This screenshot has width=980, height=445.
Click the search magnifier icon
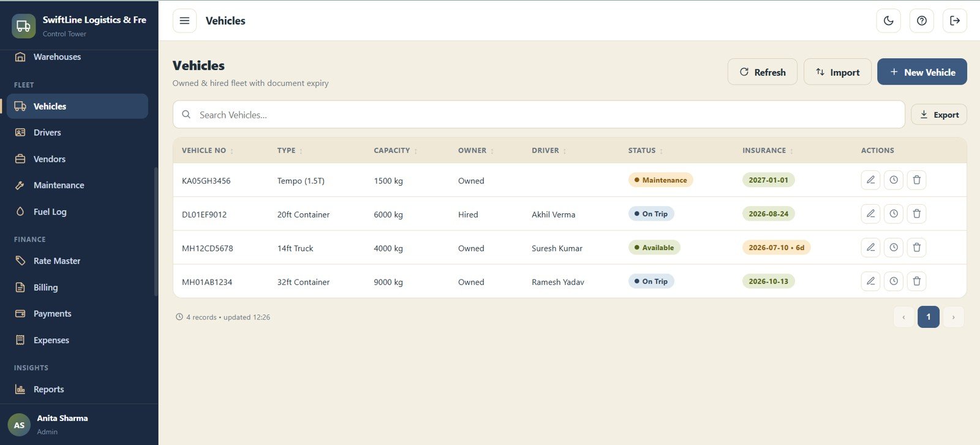click(186, 115)
